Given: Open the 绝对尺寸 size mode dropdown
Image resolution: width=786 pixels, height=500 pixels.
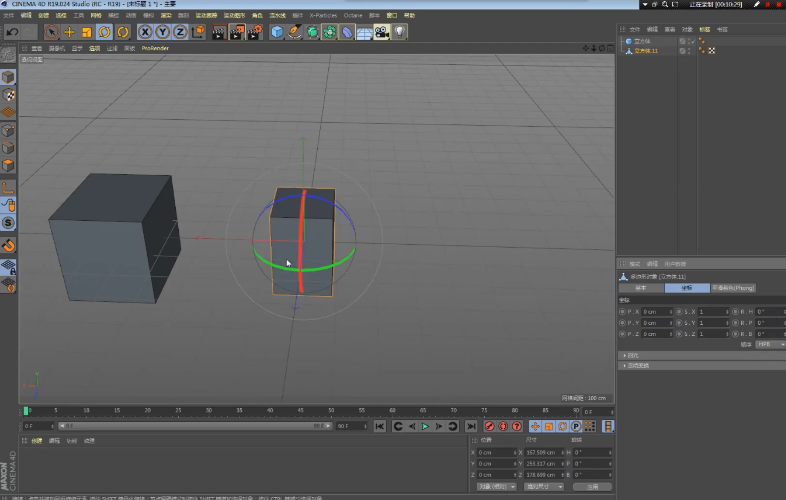Looking at the screenshot, I should coord(543,486).
